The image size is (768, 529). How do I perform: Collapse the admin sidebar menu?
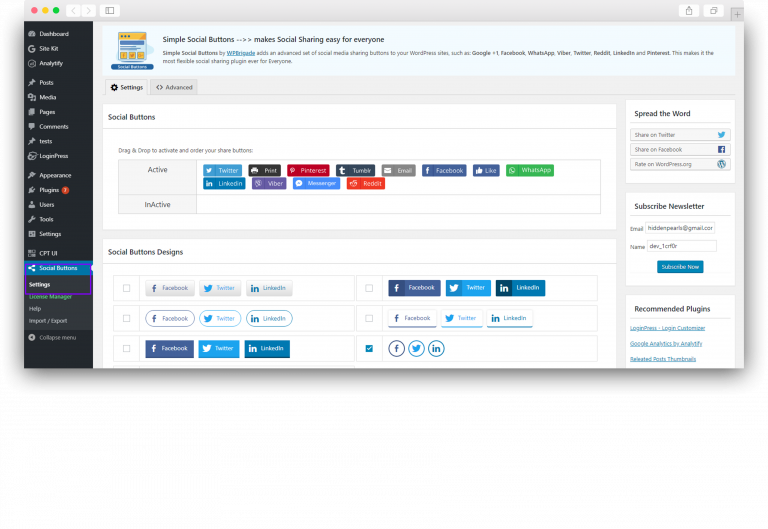point(57,337)
